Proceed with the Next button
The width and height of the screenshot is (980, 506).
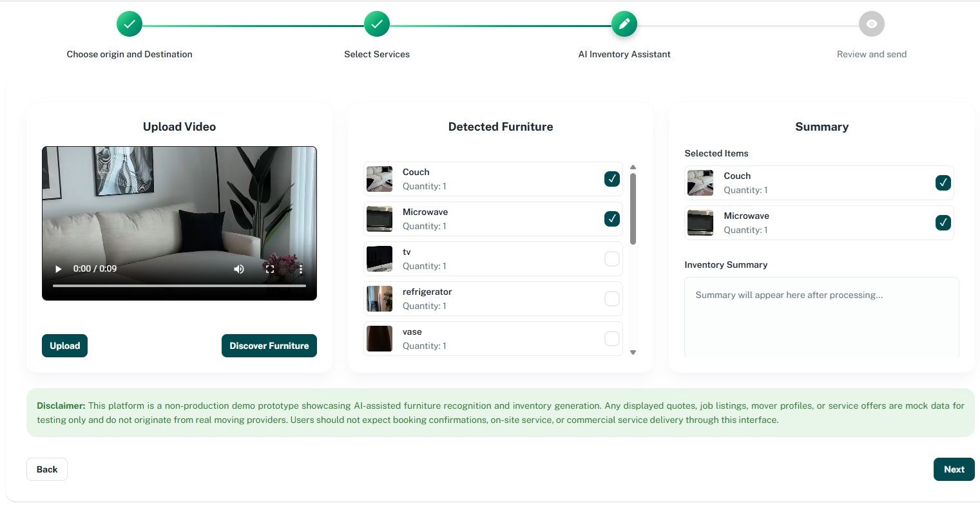tap(954, 469)
